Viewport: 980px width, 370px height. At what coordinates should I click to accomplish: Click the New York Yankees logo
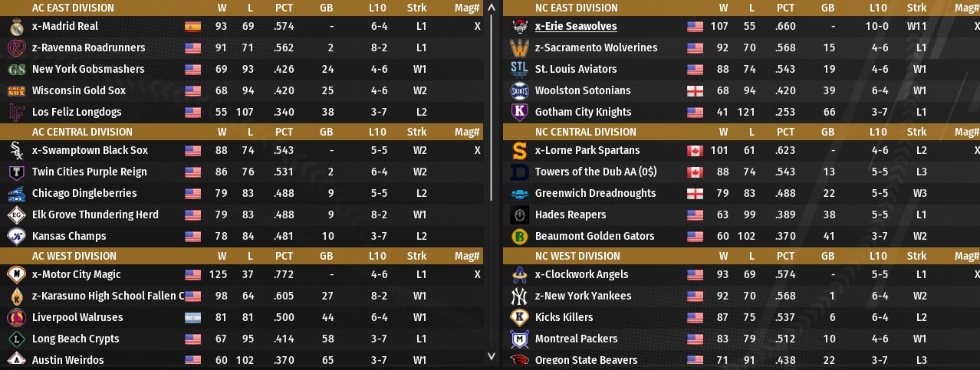pyautogui.click(x=519, y=296)
